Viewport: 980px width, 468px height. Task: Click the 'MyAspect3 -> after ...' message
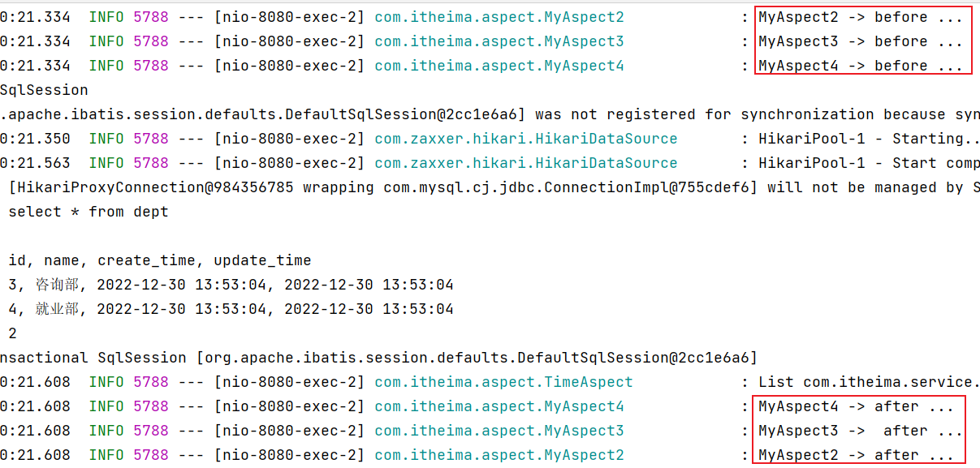[x=861, y=431]
